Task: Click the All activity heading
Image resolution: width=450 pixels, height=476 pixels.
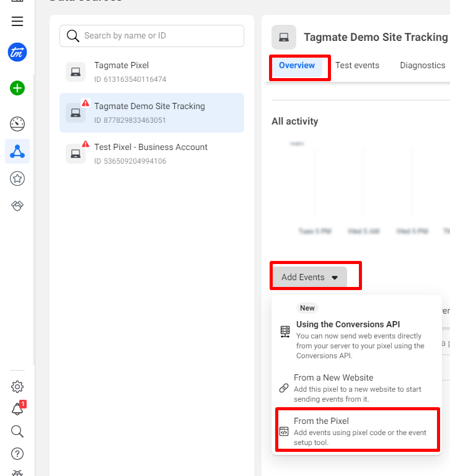Action: (295, 121)
